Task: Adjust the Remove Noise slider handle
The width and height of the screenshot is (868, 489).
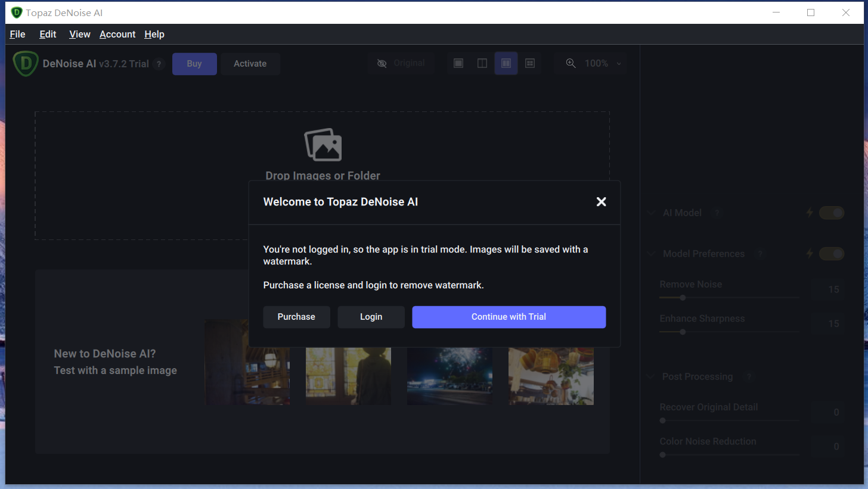Action: [683, 298]
